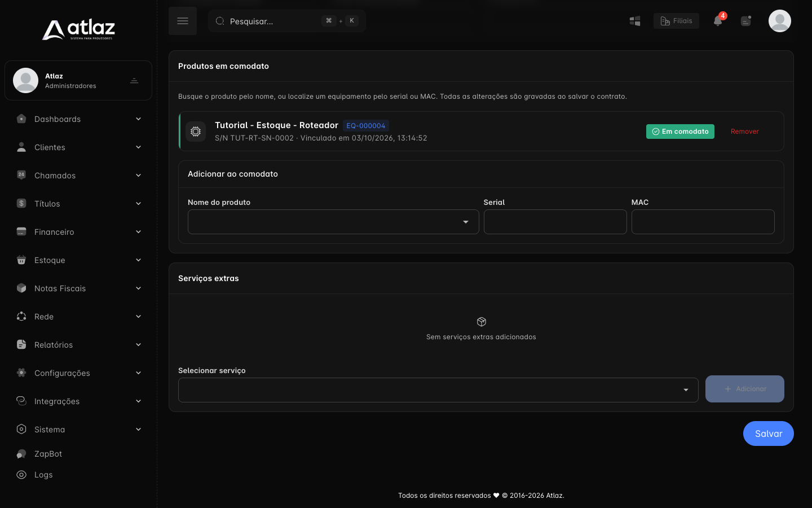The width and height of the screenshot is (812, 508).
Task: Save the contract with Salvar button
Action: (x=769, y=433)
